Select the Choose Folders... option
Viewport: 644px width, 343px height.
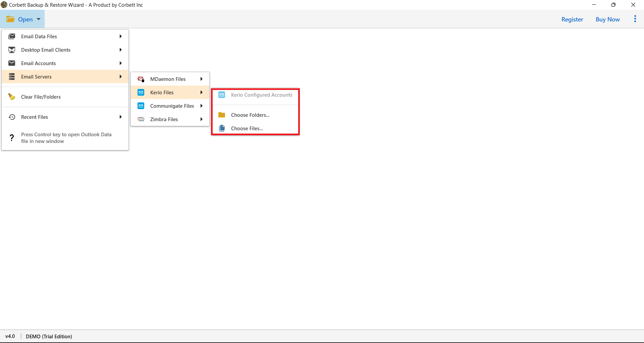(x=255, y=115)
